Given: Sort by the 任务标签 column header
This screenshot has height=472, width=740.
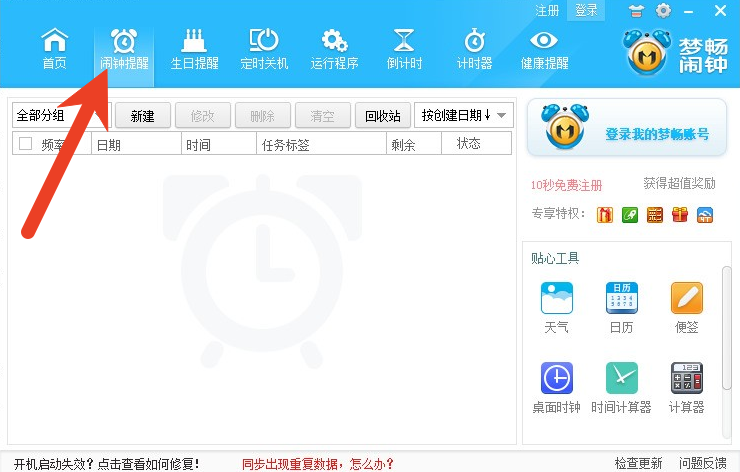Looking at the screenshot, I should click(321, 143).
